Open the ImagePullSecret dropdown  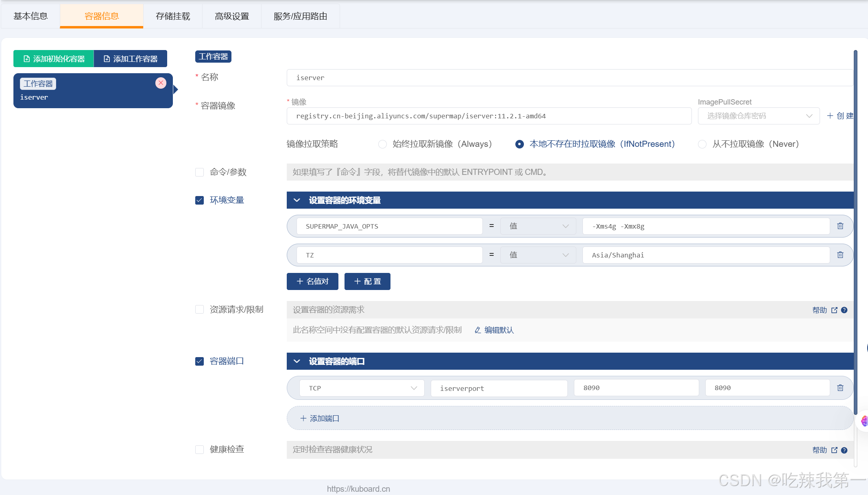point(759,116)
